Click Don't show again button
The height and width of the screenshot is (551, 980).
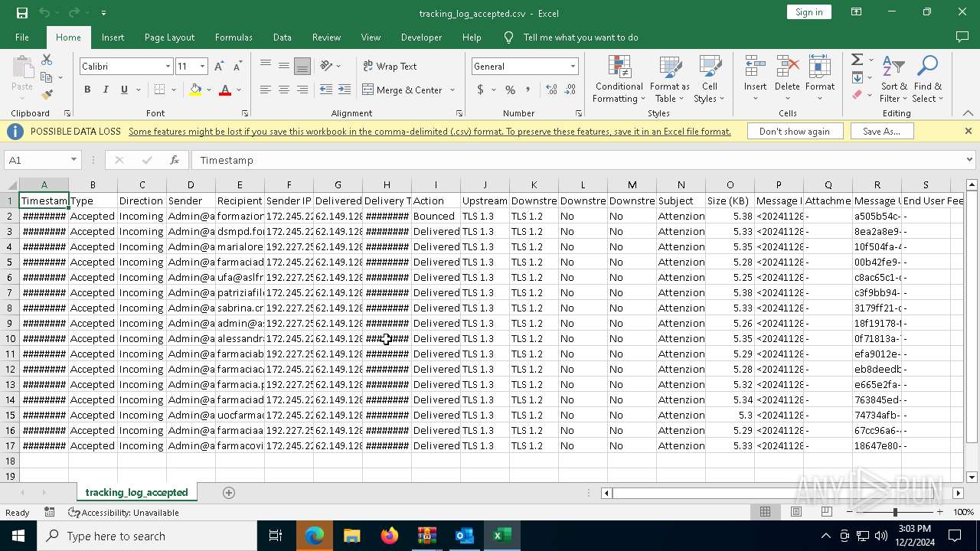(x=794, y=132)
